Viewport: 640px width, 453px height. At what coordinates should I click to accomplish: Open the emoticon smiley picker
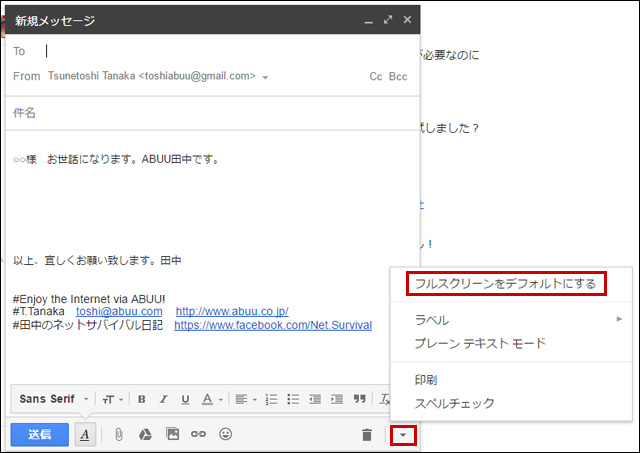tap(225, 434)
